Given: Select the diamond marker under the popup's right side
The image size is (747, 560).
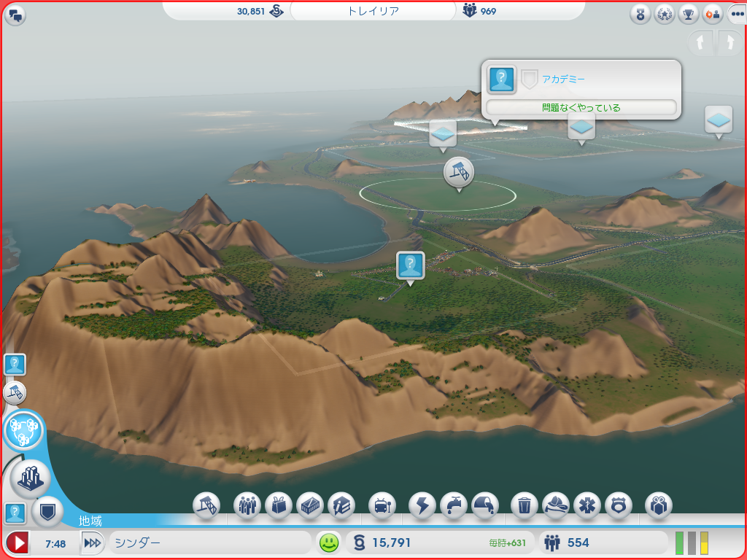Looking at the screenshot, I should click(x=581, y=128).
